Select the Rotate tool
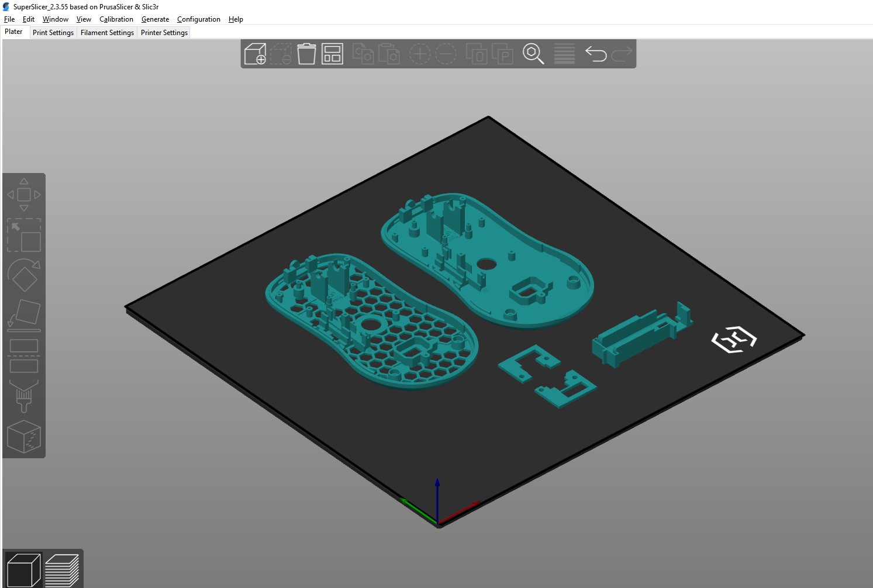873x588 pixels. pyautogui.click(x=24, y=276)
